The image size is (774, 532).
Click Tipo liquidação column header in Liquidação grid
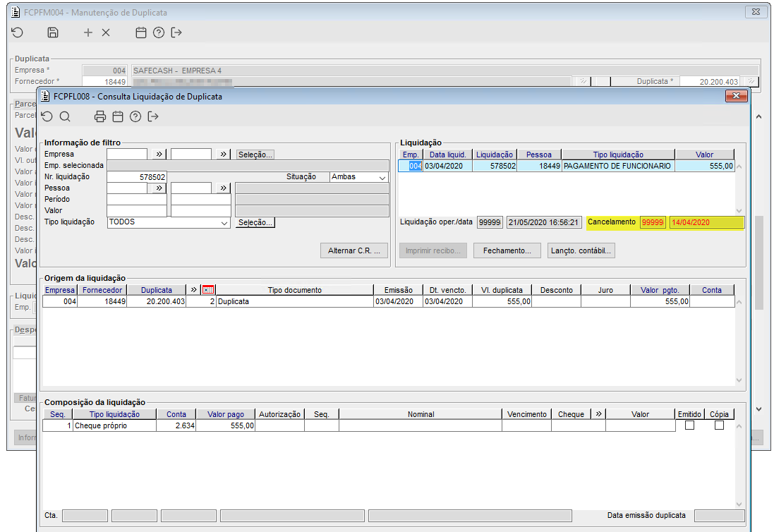(x=618, y=155)
